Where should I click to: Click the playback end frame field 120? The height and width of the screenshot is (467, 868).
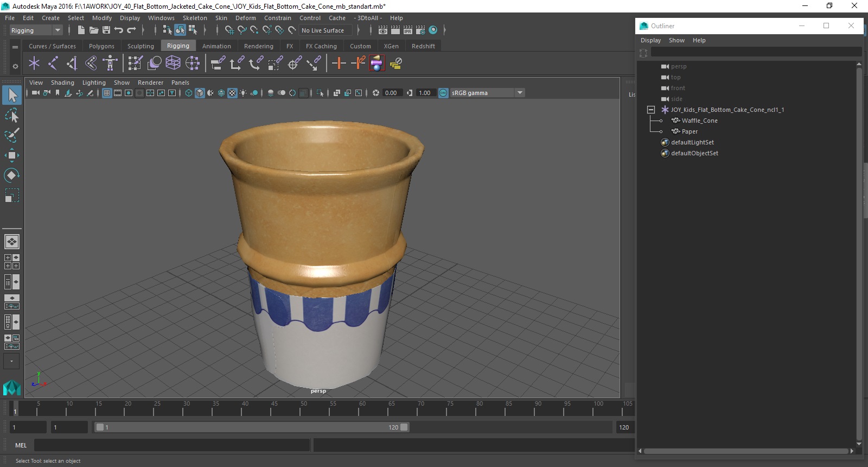point(624,427)
